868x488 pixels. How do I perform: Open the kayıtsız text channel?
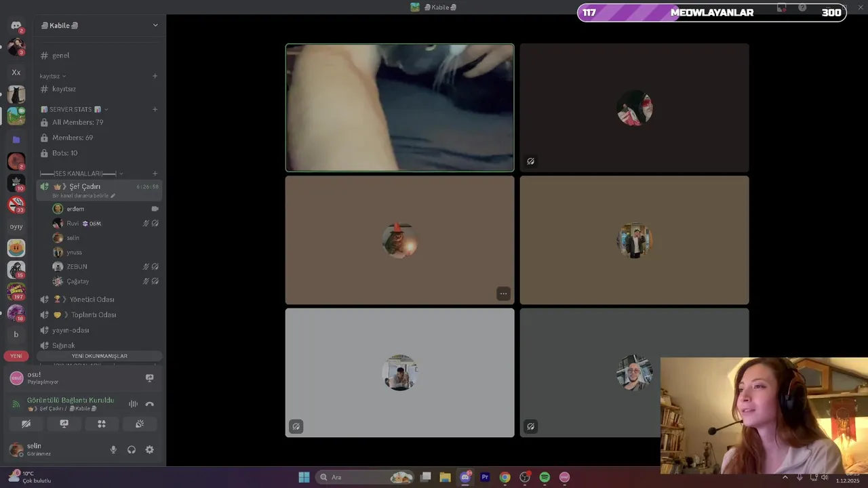pyautogui.click(x=99, y=89)
